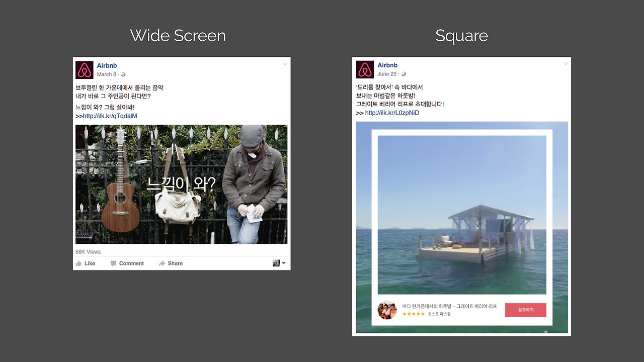The image size is (644, 362).
Task: Click the caption line 브루클린 한 가운데서 울리는 음악
Action: click(119, 87)
